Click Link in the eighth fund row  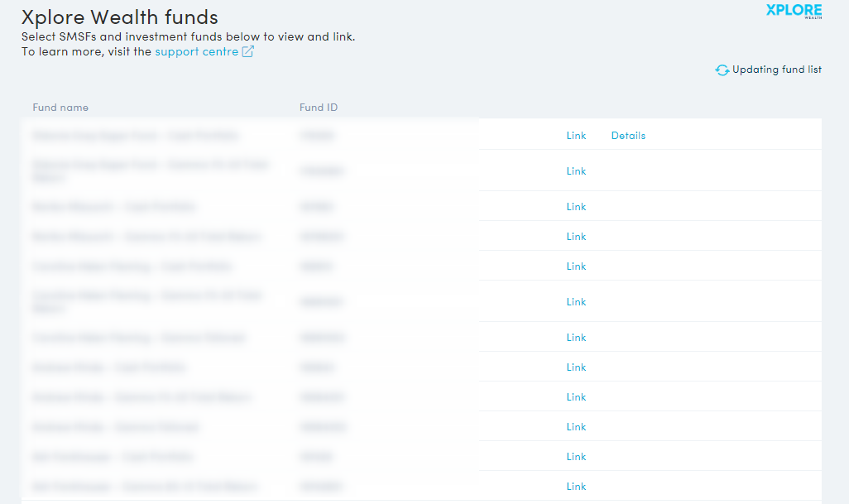coord(576,367)
